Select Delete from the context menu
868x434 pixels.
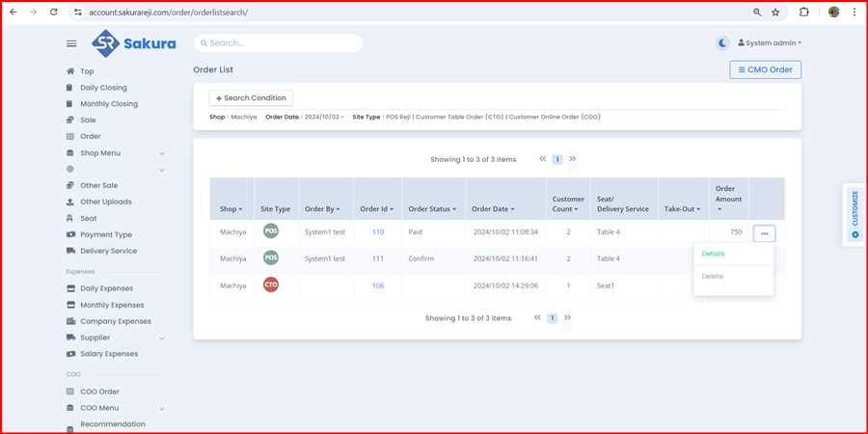coord(713,276)
